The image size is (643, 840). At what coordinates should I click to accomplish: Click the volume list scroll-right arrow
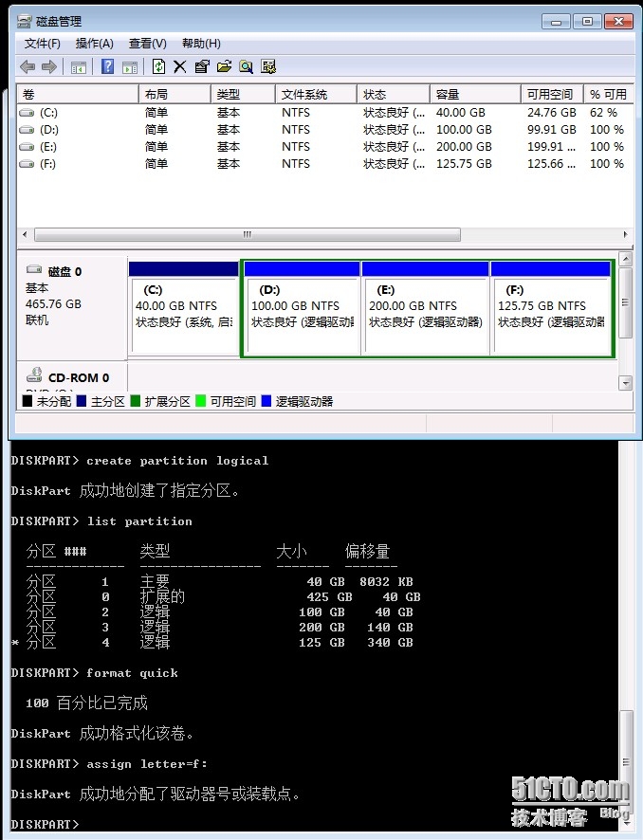pos(625,234)
